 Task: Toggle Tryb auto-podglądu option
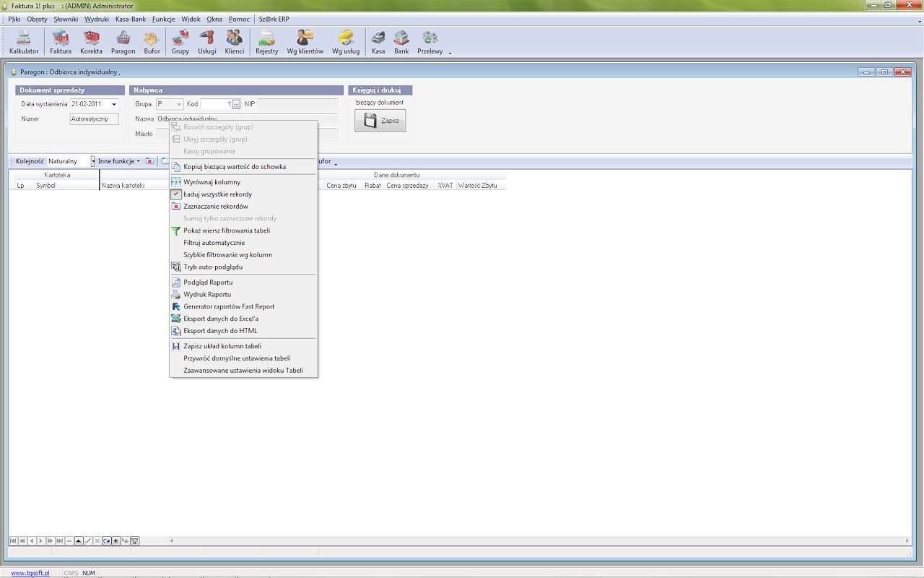243,267
